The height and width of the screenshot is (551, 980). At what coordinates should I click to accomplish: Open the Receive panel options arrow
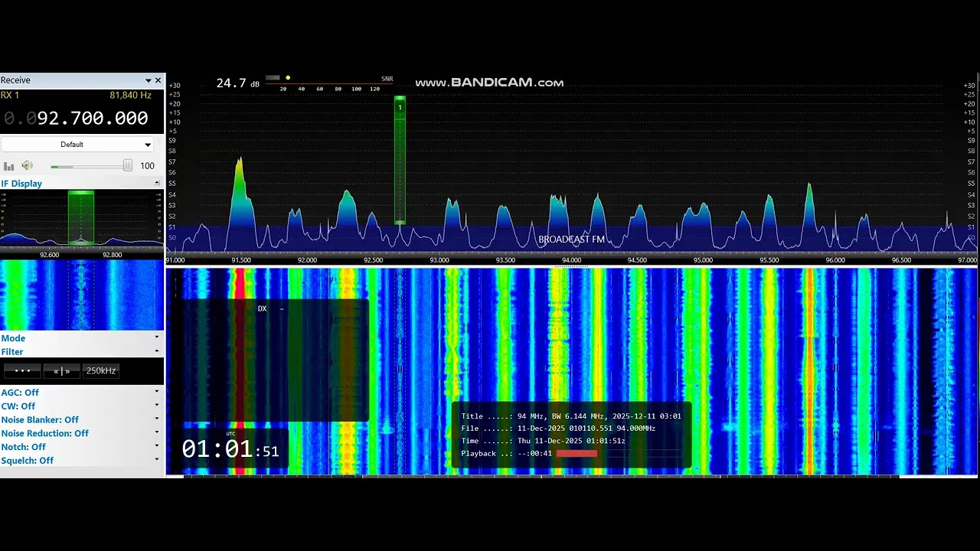(149, 80)
